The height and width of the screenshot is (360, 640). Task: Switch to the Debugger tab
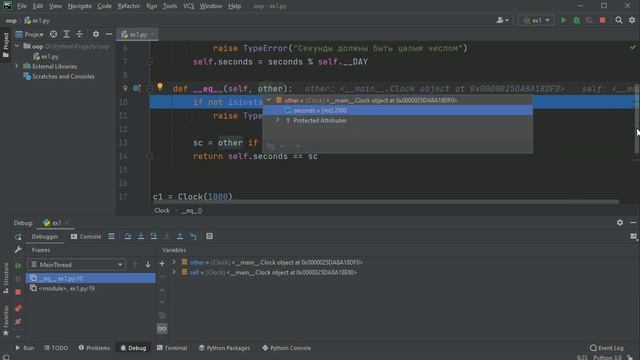45,236
